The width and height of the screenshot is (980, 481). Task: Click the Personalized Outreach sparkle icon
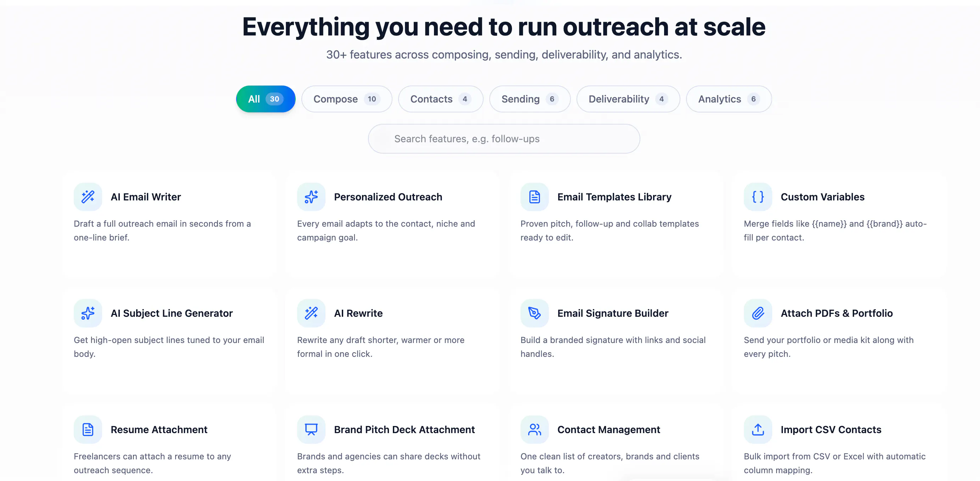tap(311, 197)
